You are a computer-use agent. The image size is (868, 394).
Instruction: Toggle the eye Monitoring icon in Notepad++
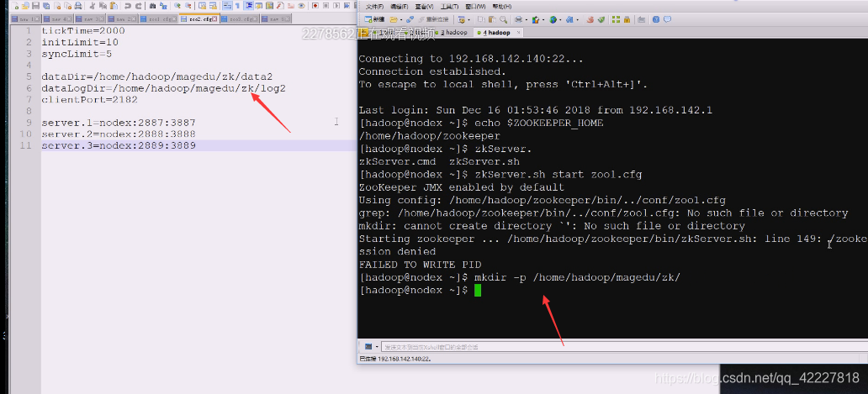301,6
